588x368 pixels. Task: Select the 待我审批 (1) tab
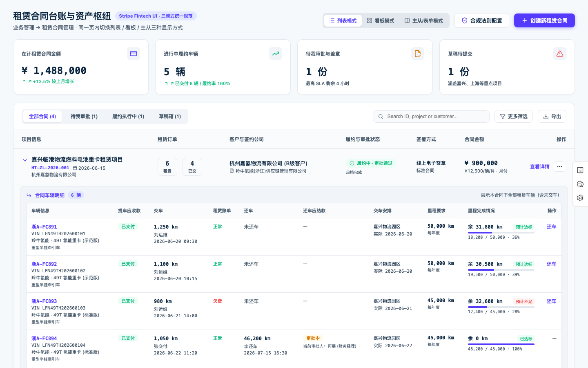(x=84, y=117)
